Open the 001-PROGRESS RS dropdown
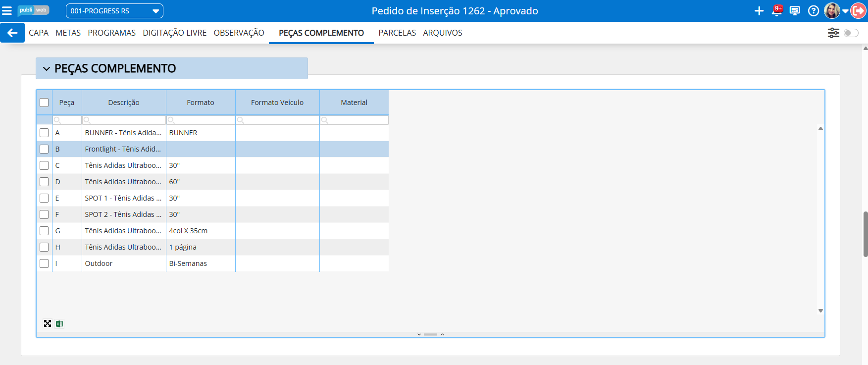Image resolution: width=868 pixels, height=365 pixels. coord(114,11)
